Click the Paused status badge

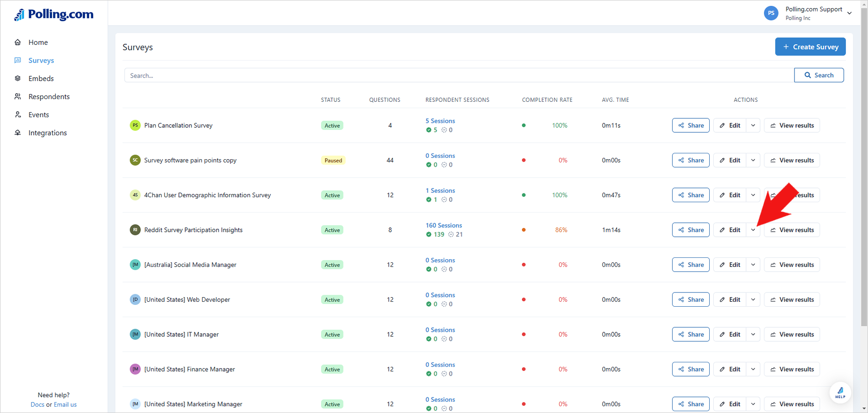pos(333,160)
